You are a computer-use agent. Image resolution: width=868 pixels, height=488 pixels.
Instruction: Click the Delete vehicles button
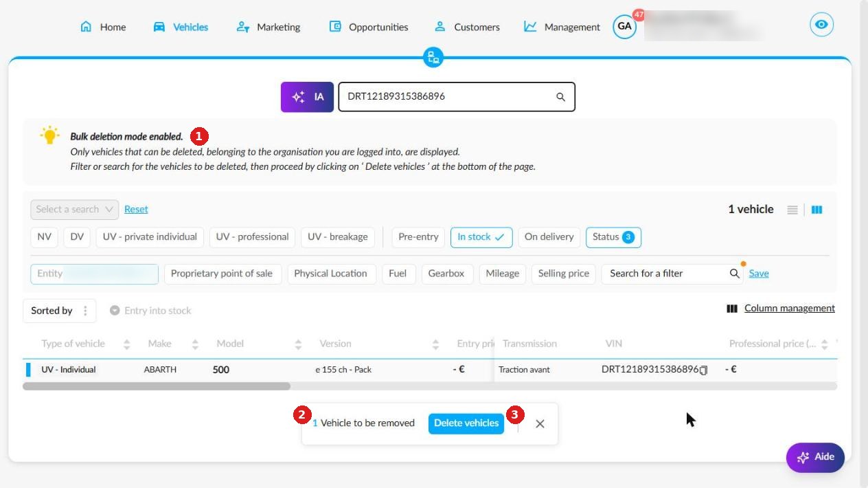pos(466,423)
